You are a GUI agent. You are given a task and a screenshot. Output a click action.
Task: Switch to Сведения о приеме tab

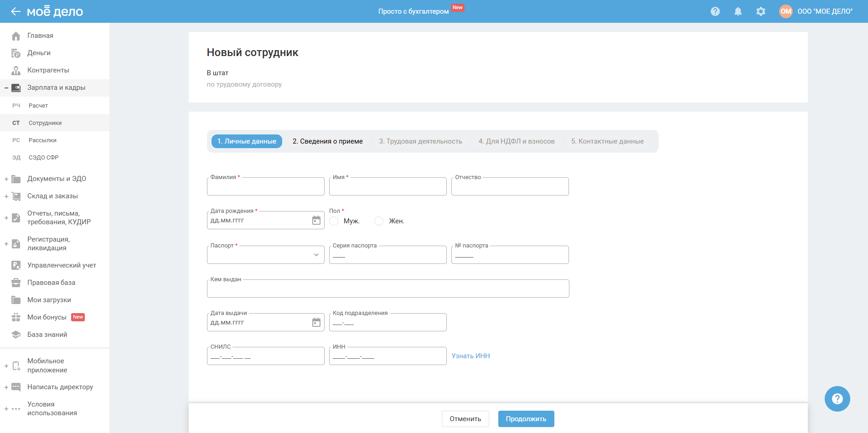pos(327,141)
